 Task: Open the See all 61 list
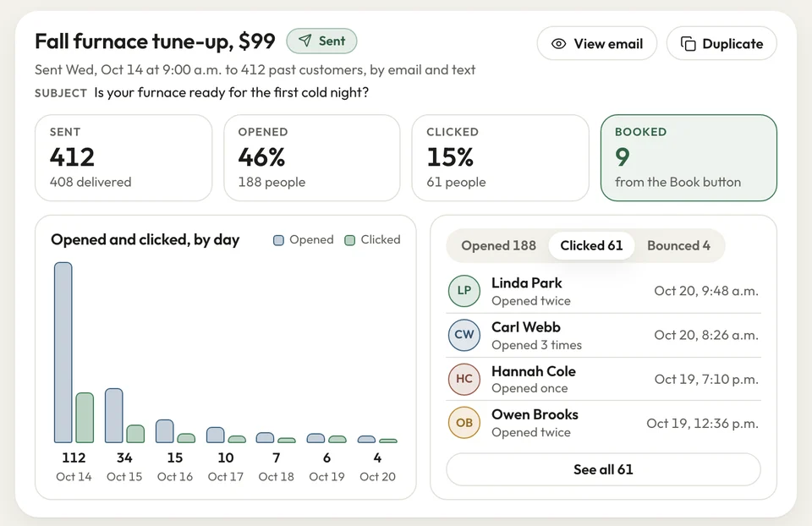pos(603,469)
